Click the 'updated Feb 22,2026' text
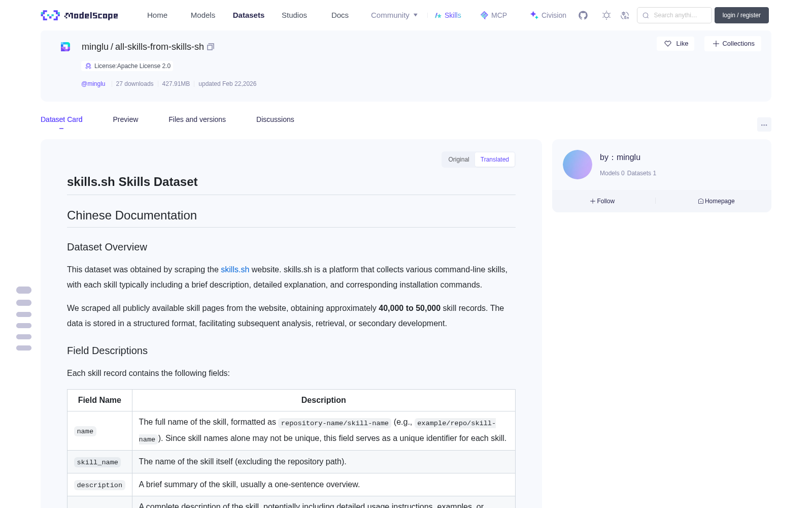 227,84
